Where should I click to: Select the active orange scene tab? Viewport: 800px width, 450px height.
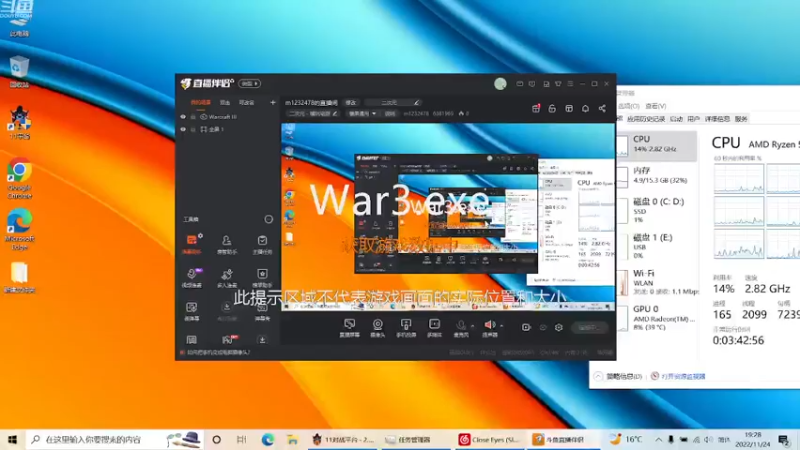(201, 103)
